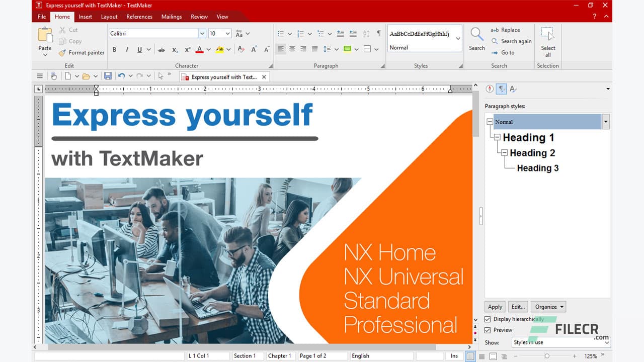This screenshot has height=362, width=644.
Task: Activate the character styles icon in the sidebar
Action: click(513, 88)
